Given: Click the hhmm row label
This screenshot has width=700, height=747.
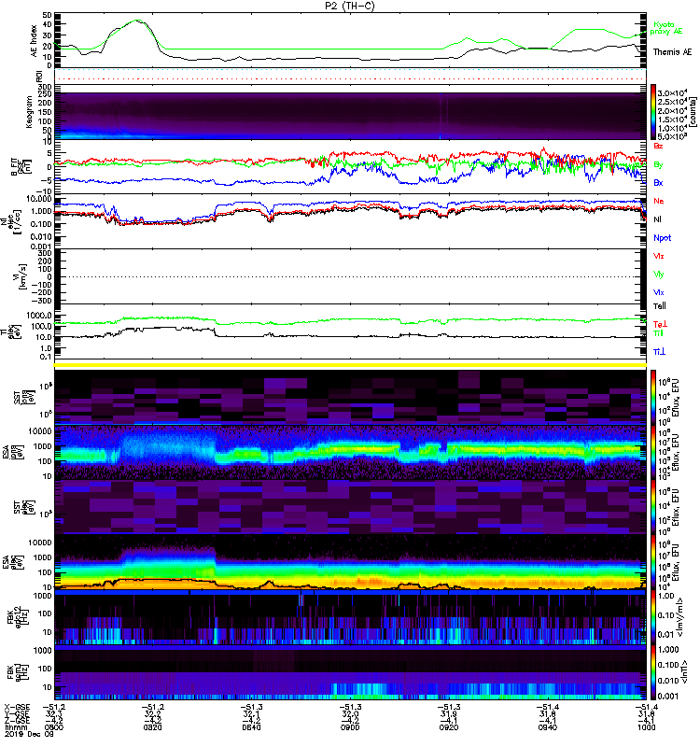Looking at the screenshot, I should [x=14, y=727].
